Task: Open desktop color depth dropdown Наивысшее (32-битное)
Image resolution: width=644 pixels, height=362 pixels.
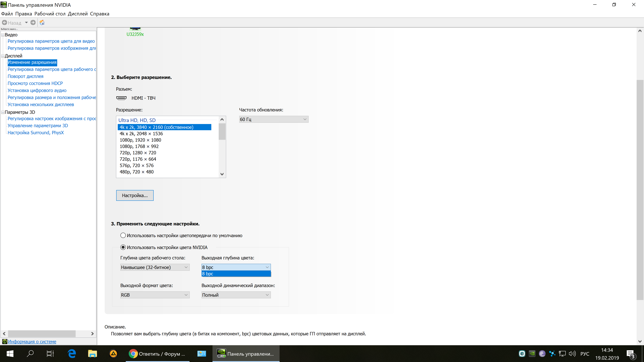Action: (155, 267)
